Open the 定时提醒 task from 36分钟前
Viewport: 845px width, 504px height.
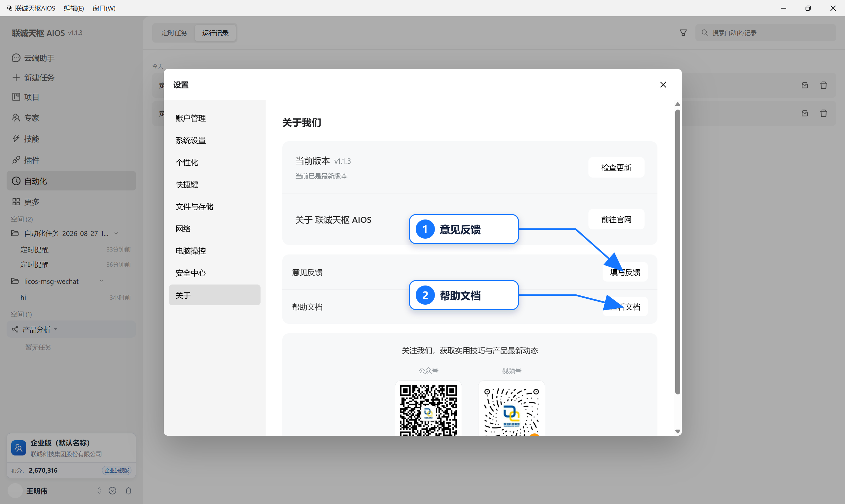coord(71,265)
